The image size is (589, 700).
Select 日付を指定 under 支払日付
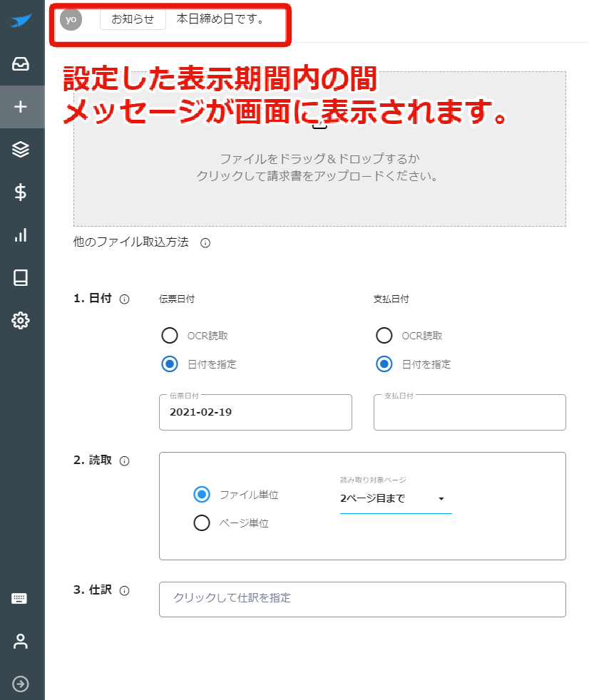click(384, 364)
